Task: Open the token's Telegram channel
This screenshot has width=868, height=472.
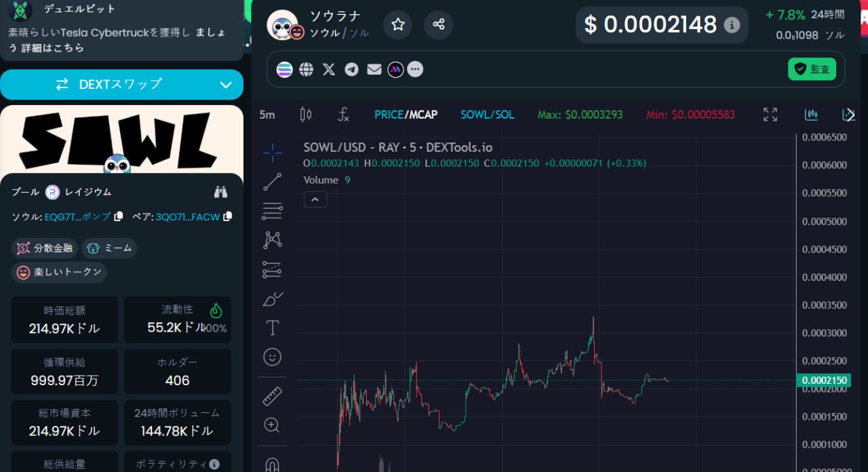Action: pyautogui.click(x=351, y=69)
